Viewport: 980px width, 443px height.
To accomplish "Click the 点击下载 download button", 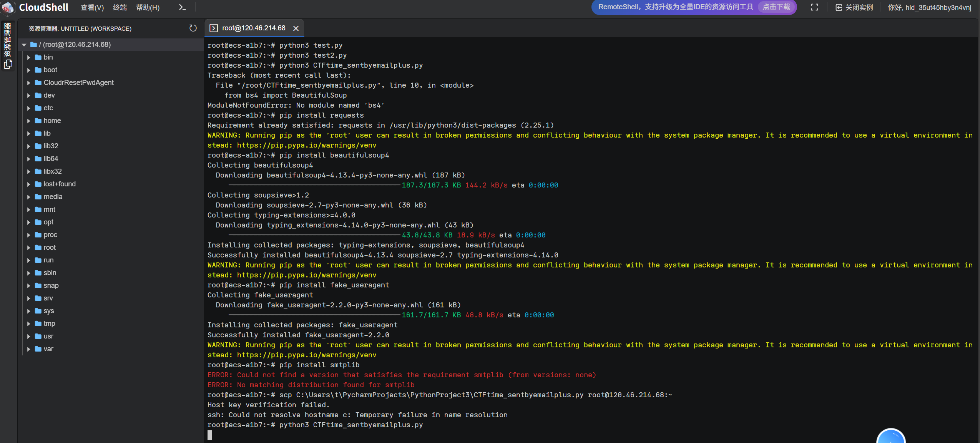I will (776, 7).
